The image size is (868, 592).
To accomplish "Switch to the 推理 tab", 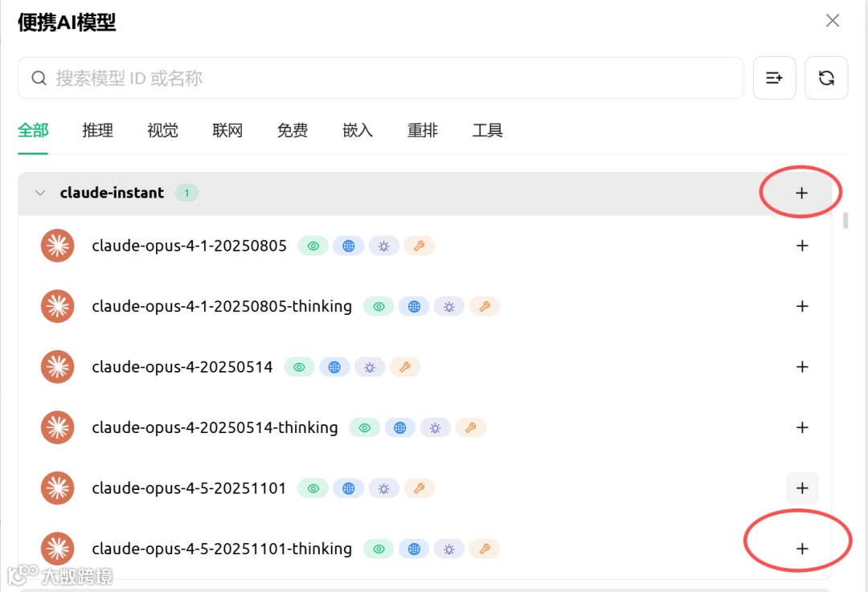I will (98, 131).
